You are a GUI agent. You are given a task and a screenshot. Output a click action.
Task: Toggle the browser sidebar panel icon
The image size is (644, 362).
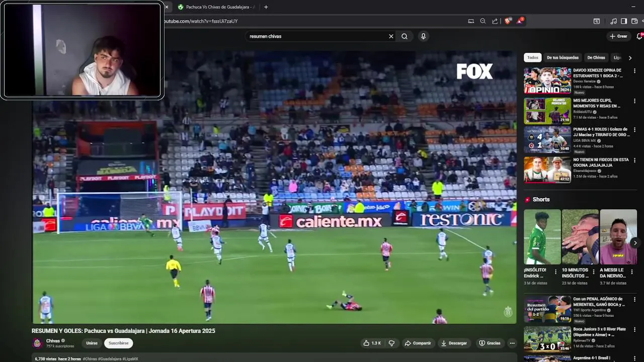624,21
